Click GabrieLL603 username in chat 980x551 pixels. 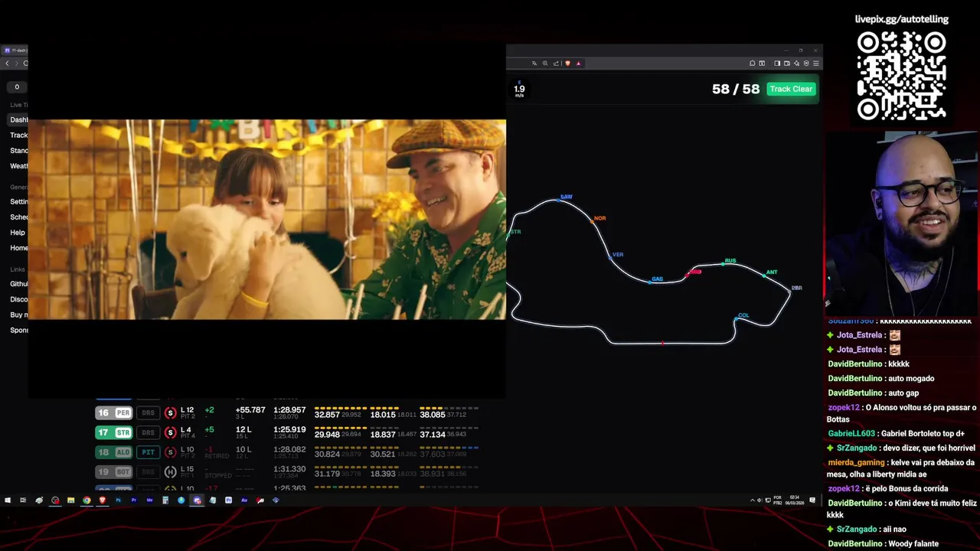point(852,434)
